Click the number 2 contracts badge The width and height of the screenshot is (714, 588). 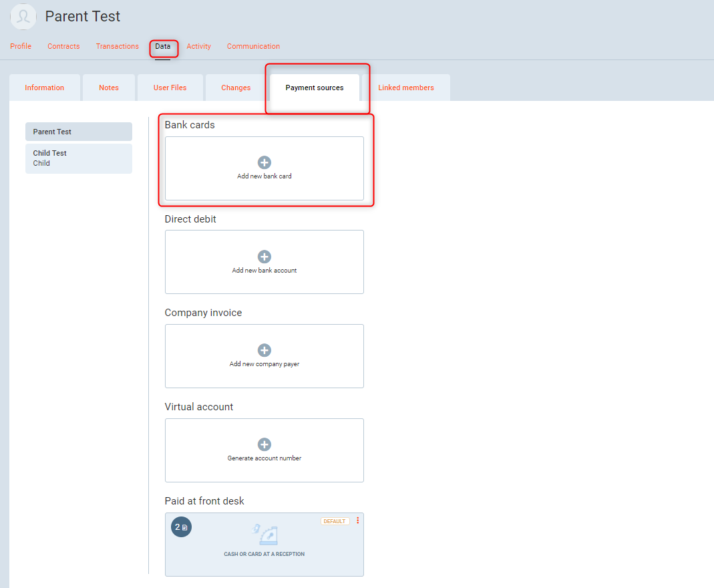(x=181, y=527)
